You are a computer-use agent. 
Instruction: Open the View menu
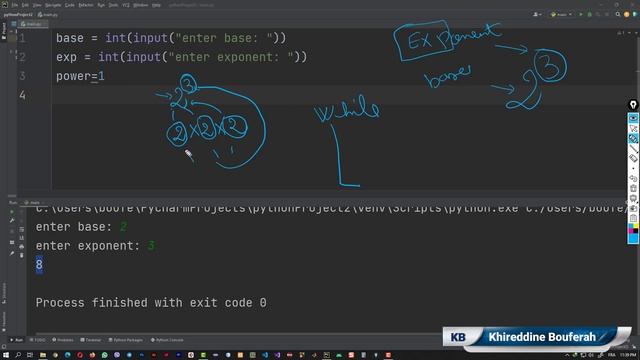[x=37, y=5]
